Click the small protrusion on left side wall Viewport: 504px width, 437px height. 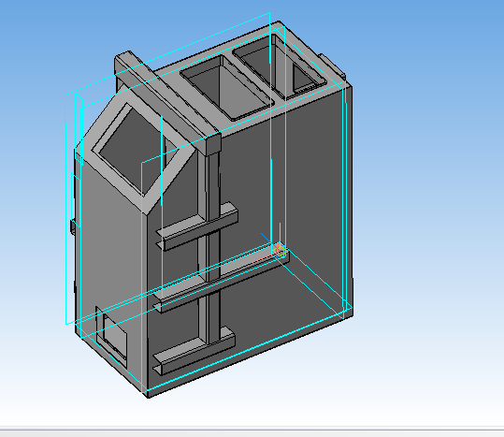click(73, 226)
